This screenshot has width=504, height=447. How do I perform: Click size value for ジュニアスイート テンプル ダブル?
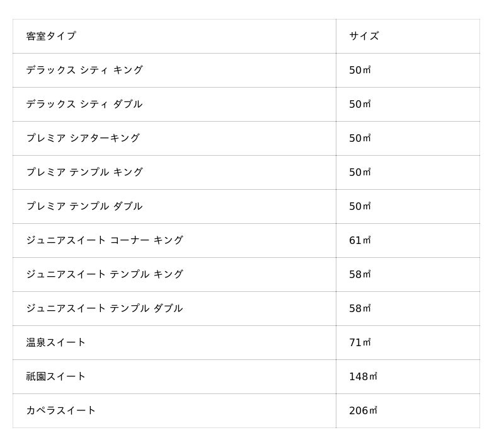tap(360, 308)
